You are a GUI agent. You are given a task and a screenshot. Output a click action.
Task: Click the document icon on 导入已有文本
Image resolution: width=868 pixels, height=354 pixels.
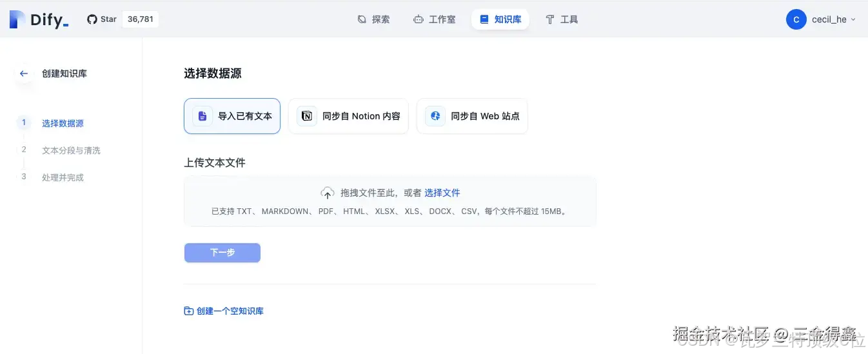pyautogui.click(x=202, y=116)
